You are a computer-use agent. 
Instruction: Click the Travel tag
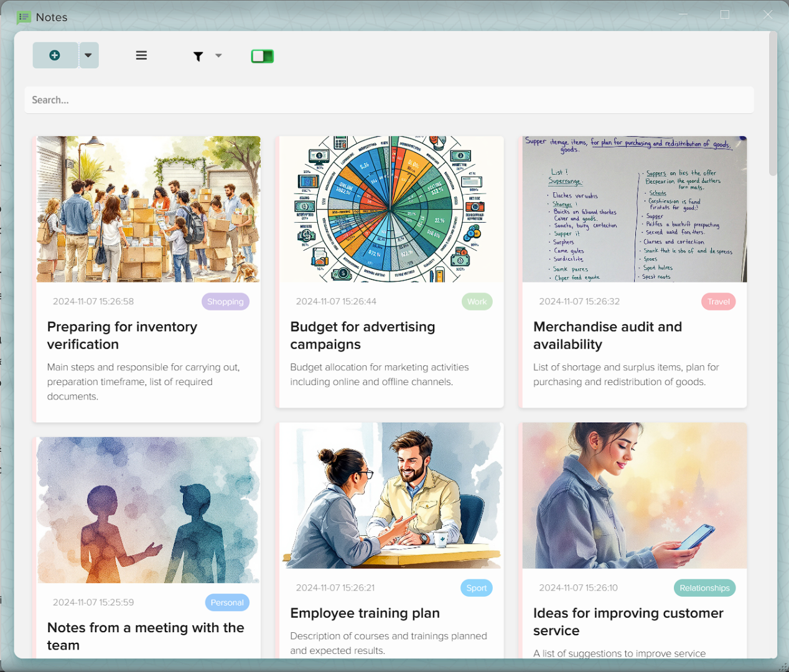pos(719,302)
